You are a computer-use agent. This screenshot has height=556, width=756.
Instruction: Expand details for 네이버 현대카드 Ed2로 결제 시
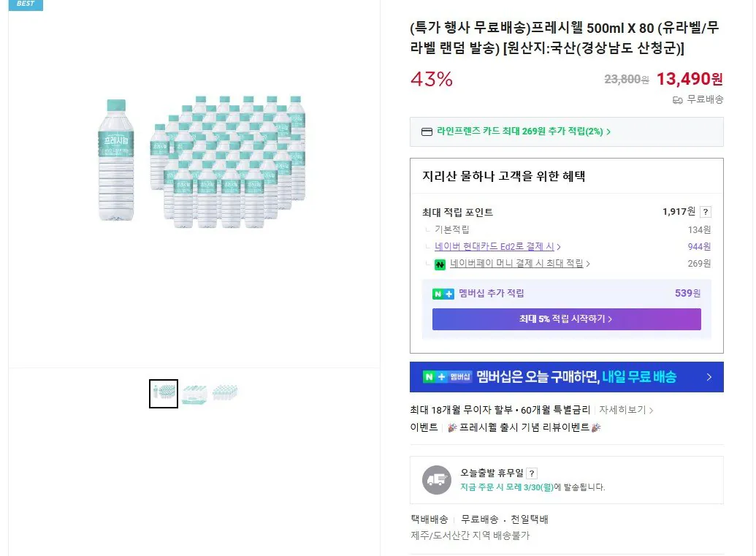560,247
